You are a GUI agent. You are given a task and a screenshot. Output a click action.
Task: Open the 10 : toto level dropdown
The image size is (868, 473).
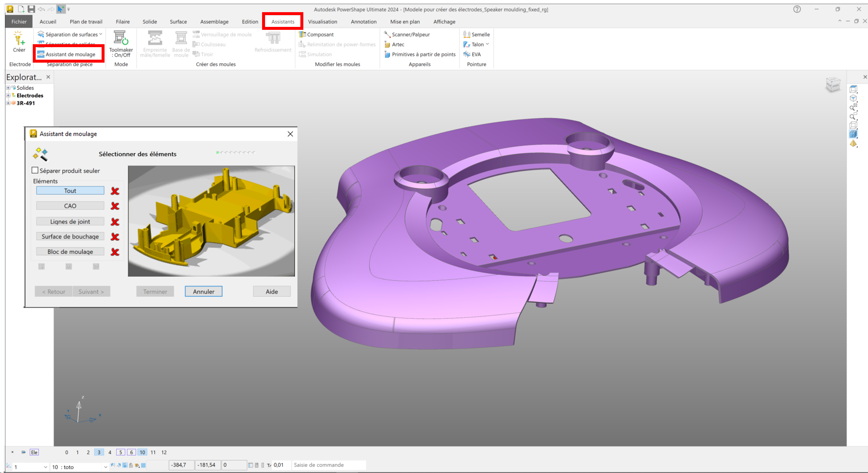105,467
